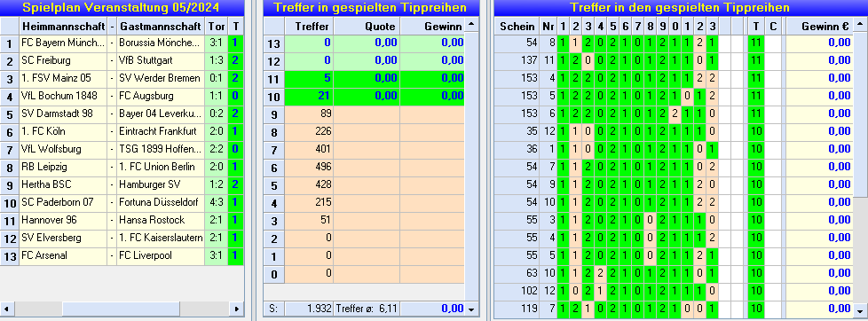The width and height of the screenshot is (868, 321).
Task: Click the Schein column header
Action: (517, 26)
